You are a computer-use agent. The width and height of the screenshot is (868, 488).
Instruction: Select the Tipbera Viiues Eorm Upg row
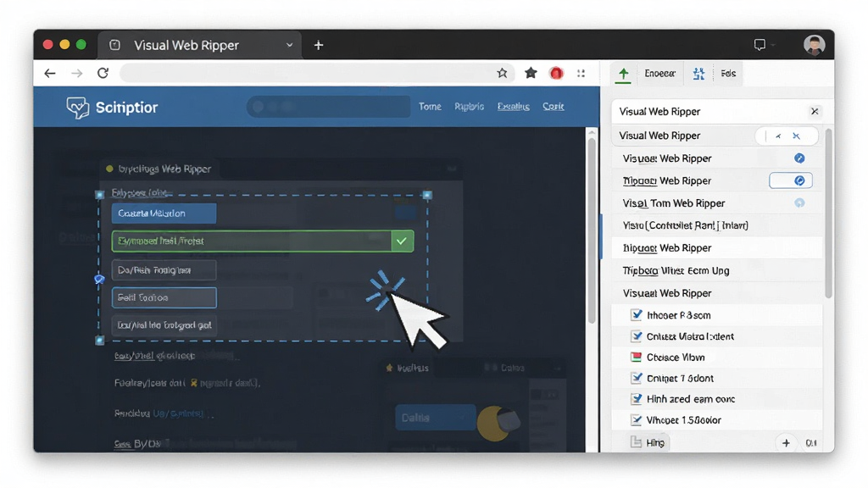point(716,270)
